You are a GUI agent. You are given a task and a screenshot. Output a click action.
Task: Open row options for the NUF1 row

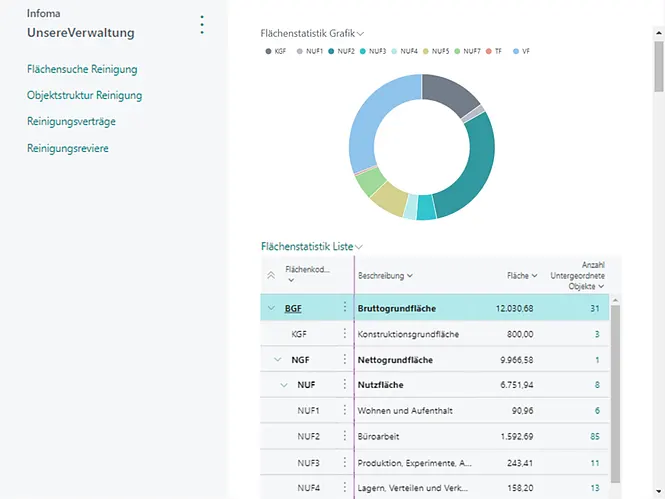click(x=345, y=411)
